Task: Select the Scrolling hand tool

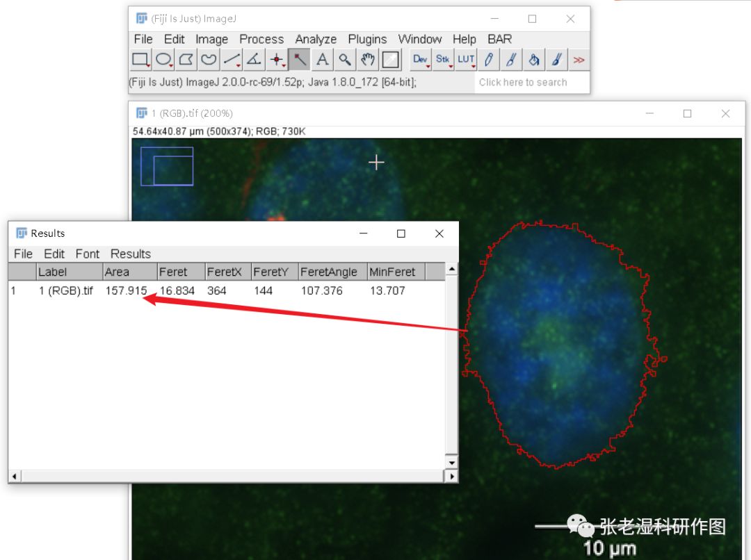Action: coord(367,60)
